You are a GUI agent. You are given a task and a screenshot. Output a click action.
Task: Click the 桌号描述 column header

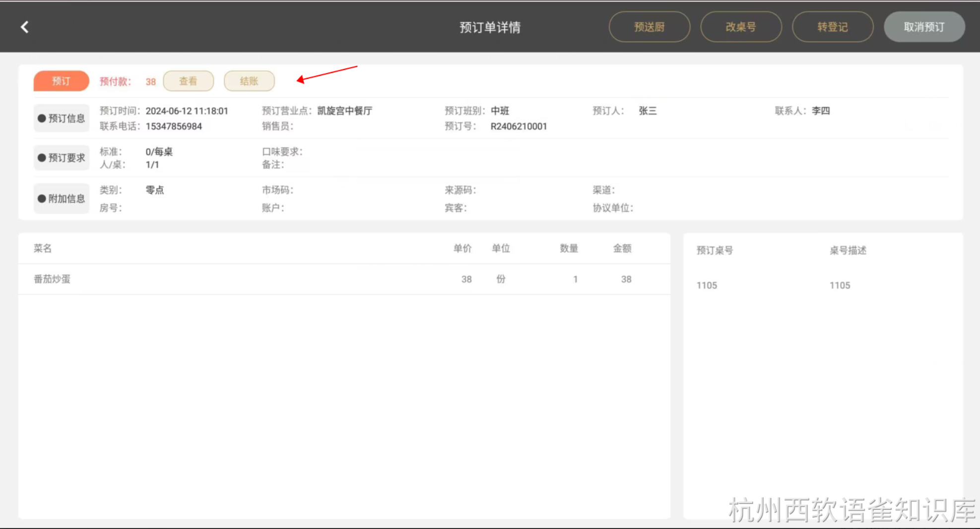pos(848,250)
